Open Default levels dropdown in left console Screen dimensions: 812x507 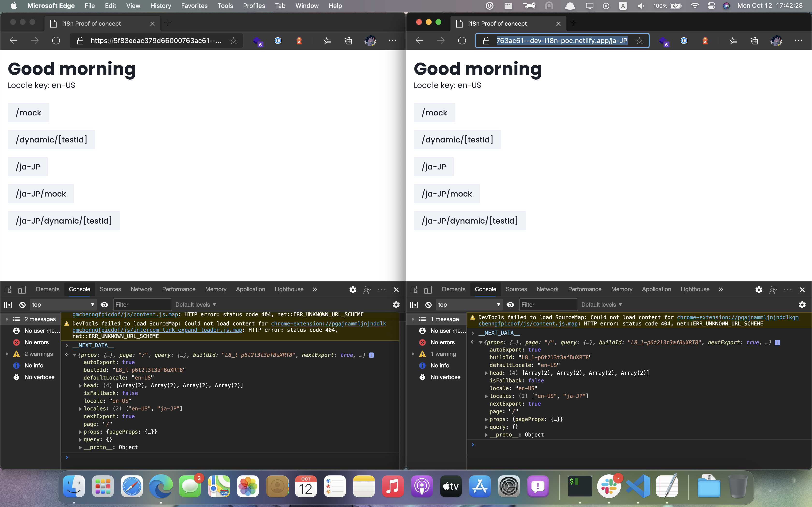coord(196,305)
